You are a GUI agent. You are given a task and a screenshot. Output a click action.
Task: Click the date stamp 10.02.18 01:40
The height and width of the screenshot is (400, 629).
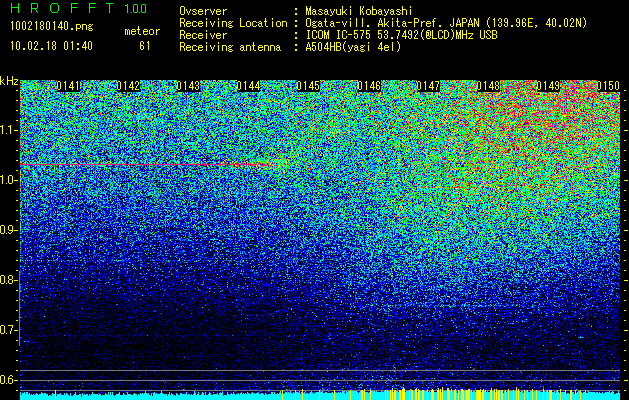tap(51, 46)
